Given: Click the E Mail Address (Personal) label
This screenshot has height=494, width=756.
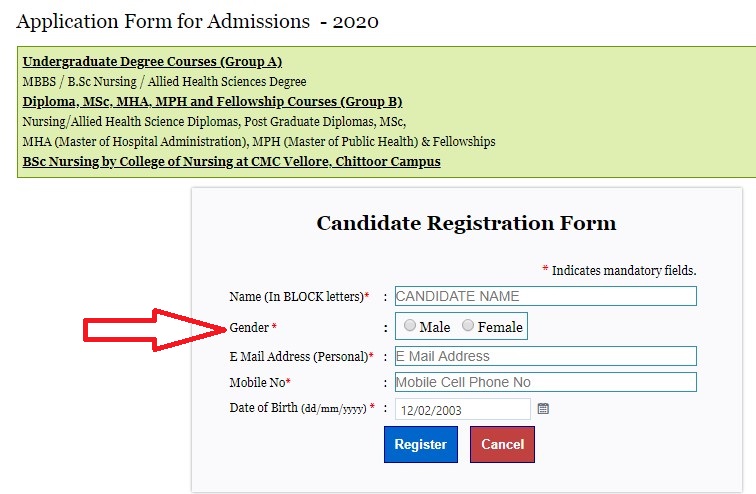Looking at the screenshot, I should coord(298,357).
